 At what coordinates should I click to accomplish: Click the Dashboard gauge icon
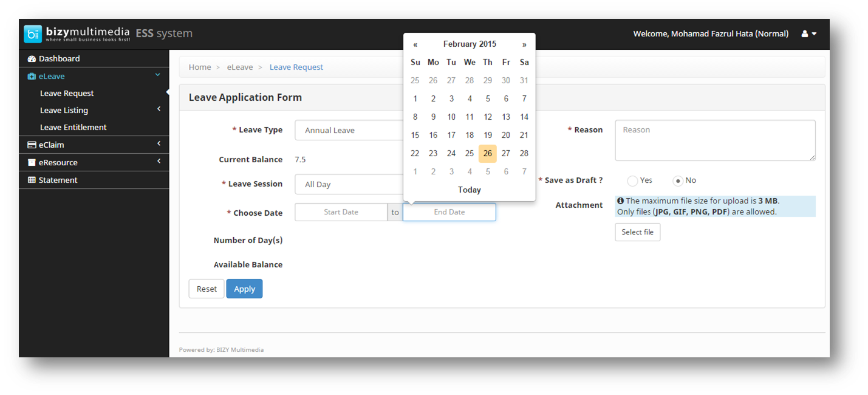click(32, 59)
